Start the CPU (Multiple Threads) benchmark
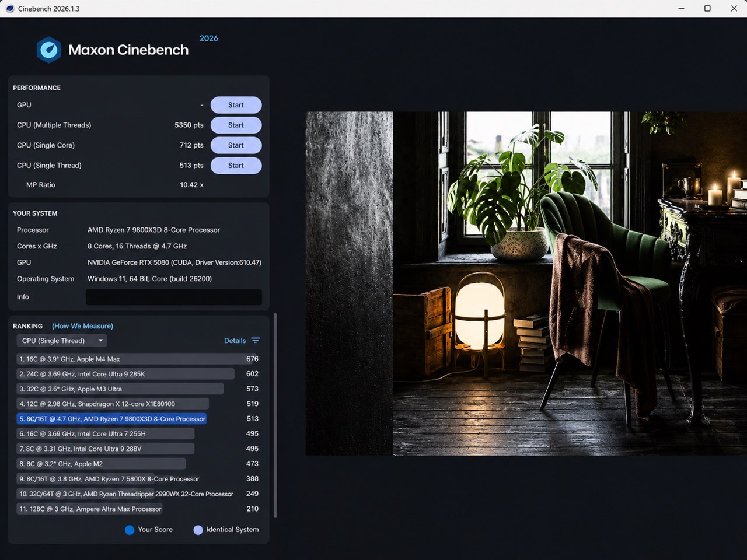The height and width of the screenshot is (560, 747). (236, 125)
